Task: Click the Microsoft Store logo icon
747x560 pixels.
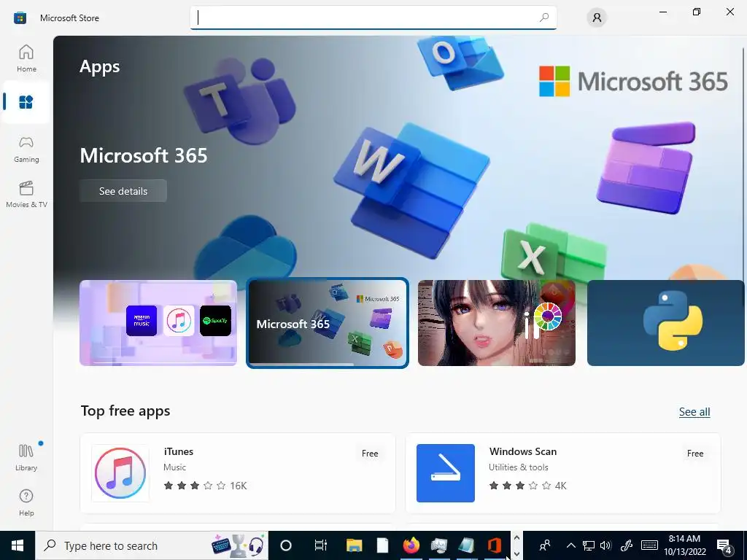Action: (x=20, y=18)
